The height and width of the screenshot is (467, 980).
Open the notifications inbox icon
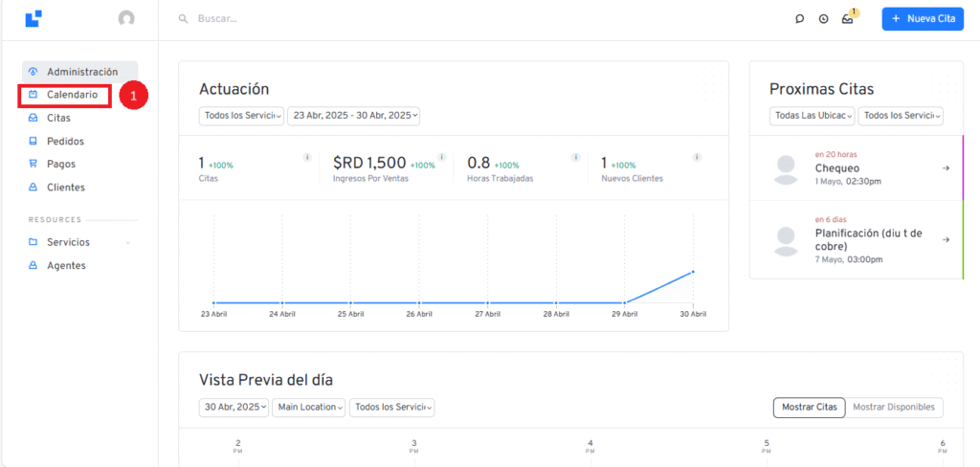click(x=847, y=19)
